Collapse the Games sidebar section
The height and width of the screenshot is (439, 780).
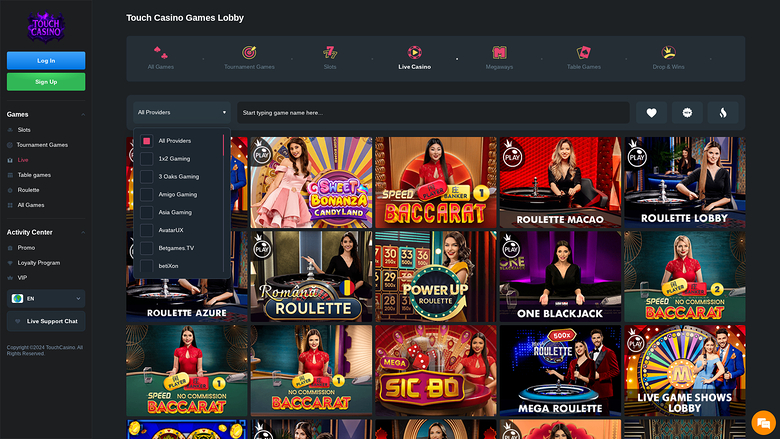[83, 115]
